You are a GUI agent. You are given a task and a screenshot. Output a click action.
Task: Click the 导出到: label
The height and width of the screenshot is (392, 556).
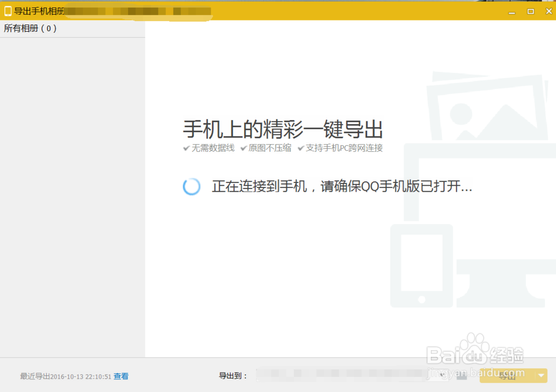(x=233, y=376)
